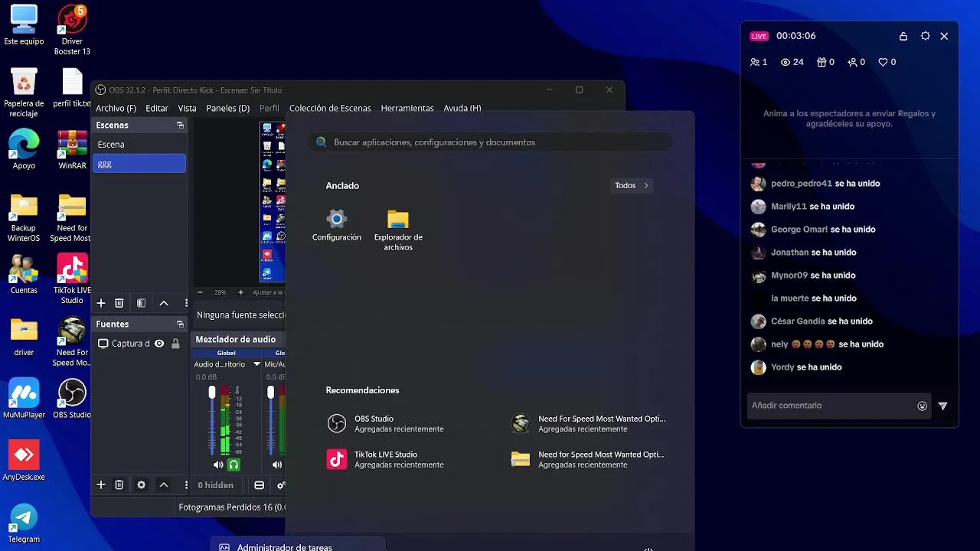Remove selected scene with Escenas trash icon
This screenshot has width=980, height=551.
[x=119, y=303]
